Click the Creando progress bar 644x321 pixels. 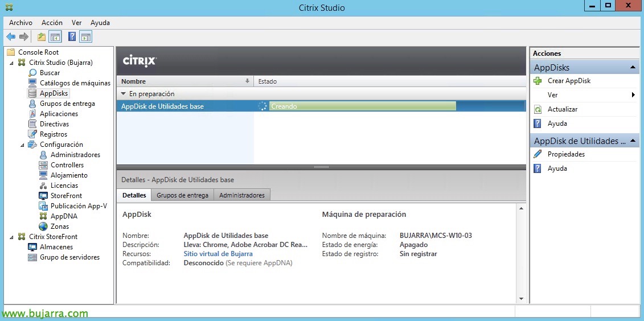[x=362, y=106]
